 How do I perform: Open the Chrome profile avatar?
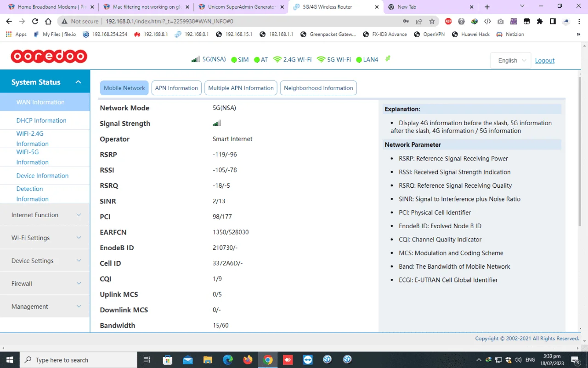566,21
